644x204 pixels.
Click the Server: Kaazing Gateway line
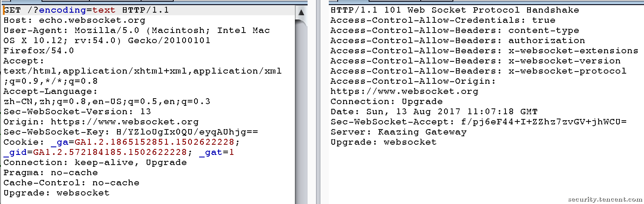pyautogui.click(x=398, y=132)
